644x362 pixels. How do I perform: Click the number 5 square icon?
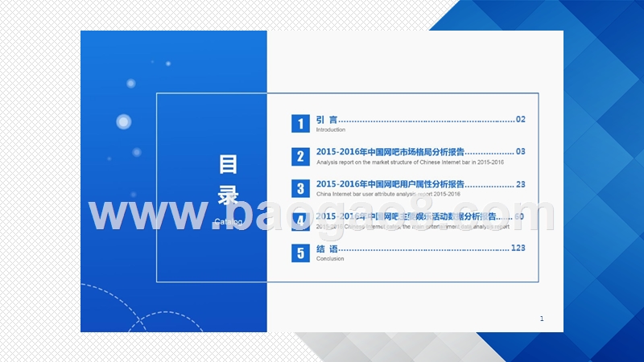[x=300, y=253]
